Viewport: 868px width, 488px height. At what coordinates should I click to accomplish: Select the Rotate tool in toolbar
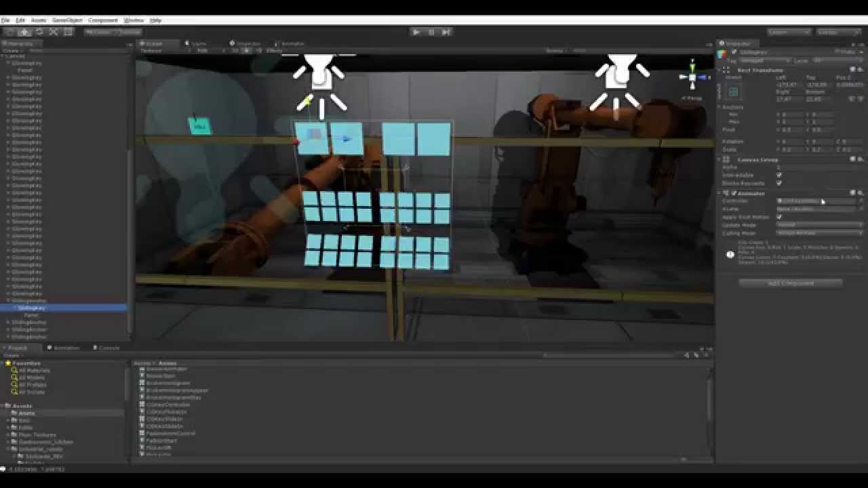tap(39, 32)
